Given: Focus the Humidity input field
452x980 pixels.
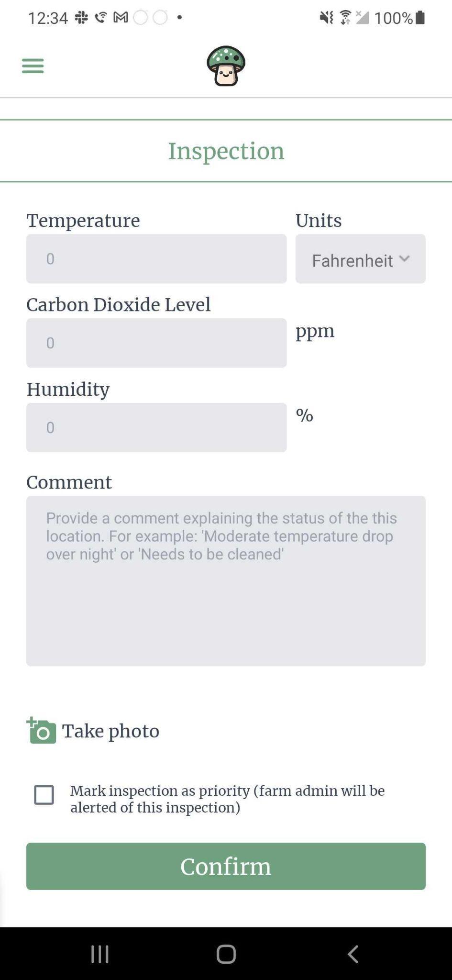Looking at the screenshot, I should pos(156,427).
